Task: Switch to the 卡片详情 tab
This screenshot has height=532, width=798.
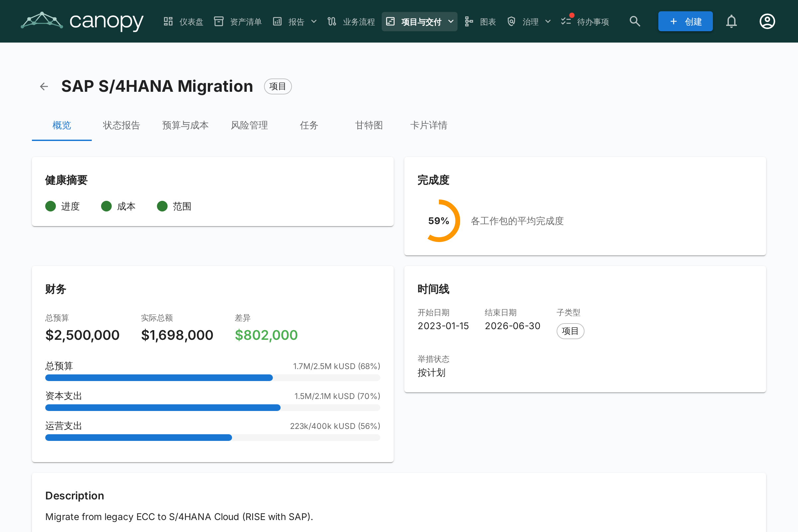Action: pyautogui.click(x=429, y=126)
